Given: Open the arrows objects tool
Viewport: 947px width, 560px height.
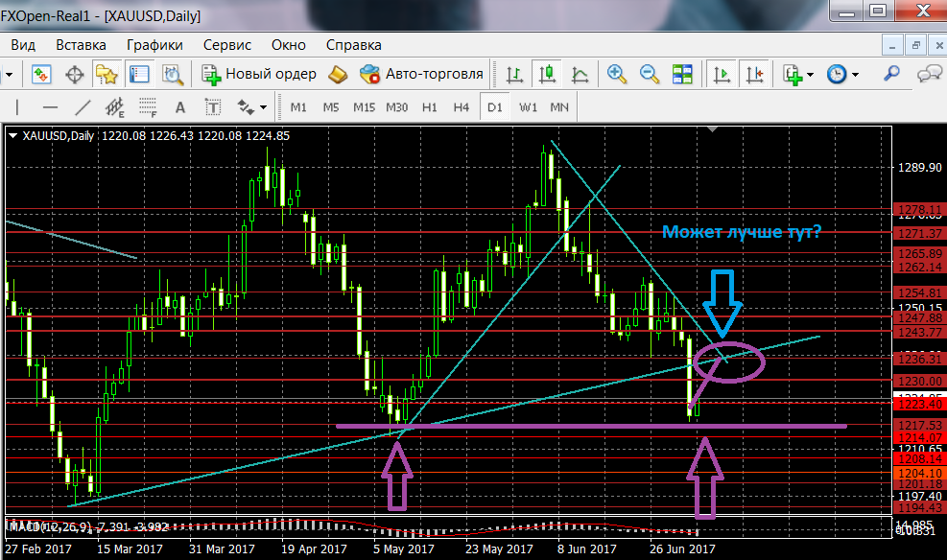Looking at the screenshot, I should pos(246,108).
